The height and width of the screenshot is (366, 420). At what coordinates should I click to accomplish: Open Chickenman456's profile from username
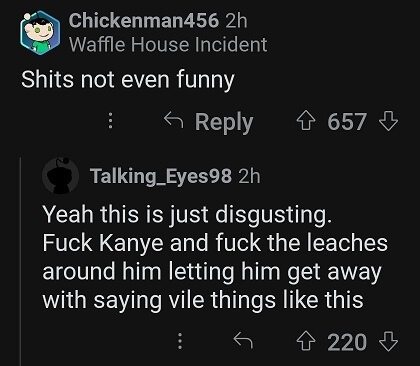pyautogui.click(x=144, y=20)
